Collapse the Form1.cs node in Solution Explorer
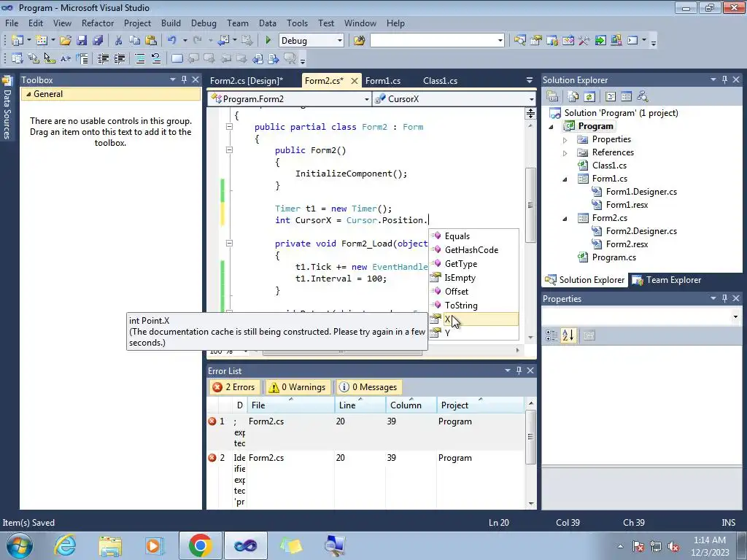This screenshot has height=560, width=747. click(565, 179)
